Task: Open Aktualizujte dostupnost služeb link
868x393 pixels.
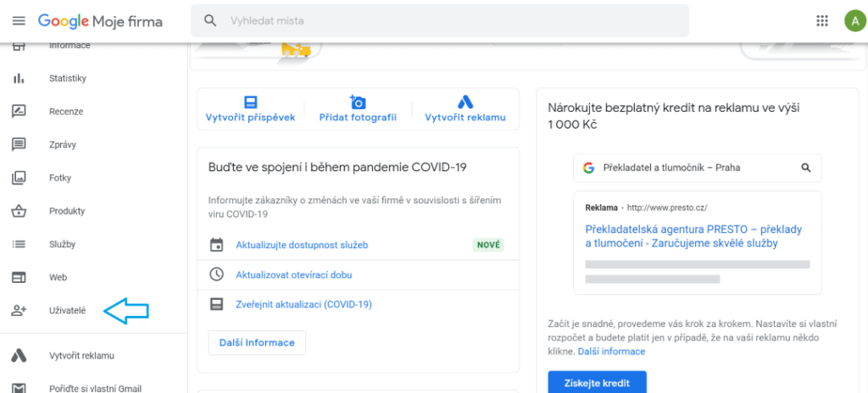Action: [302, 245]
